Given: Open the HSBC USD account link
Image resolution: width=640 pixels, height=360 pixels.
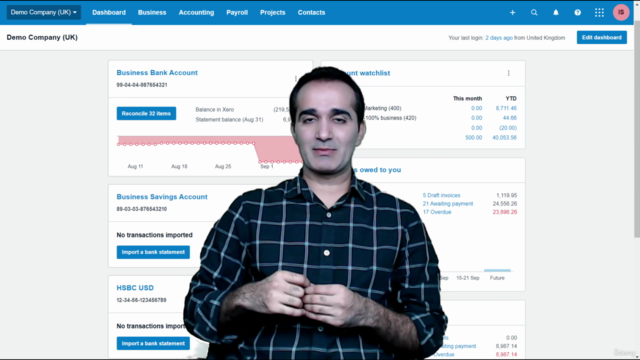Looking at the screenshot, I should point(135,288).
